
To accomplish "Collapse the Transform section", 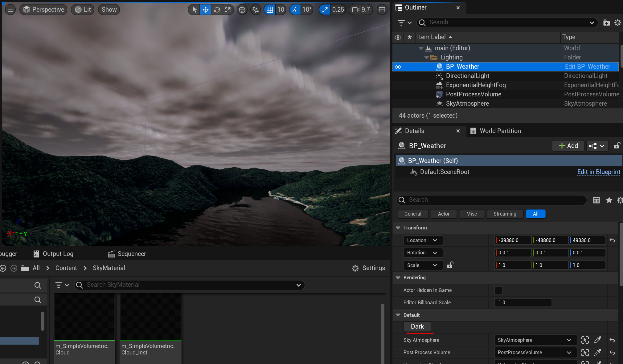I will [x=398, y=228].
